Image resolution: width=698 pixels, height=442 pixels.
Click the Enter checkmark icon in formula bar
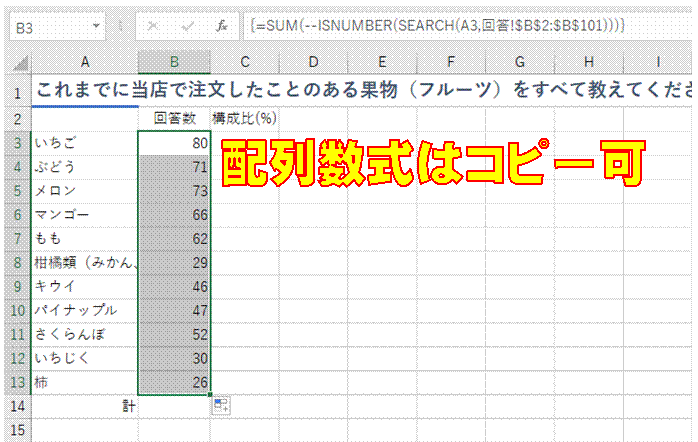click(x=188, y=27)
